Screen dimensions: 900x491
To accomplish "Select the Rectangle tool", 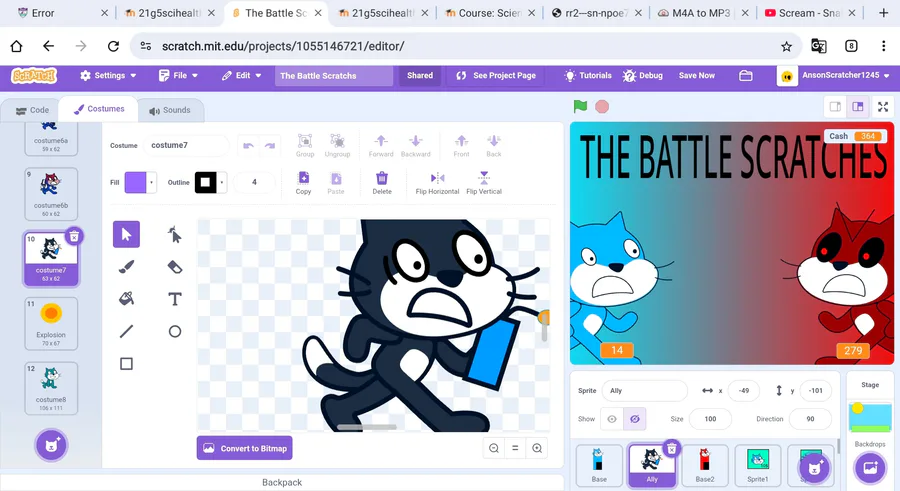I will click(x=126, y=364).
